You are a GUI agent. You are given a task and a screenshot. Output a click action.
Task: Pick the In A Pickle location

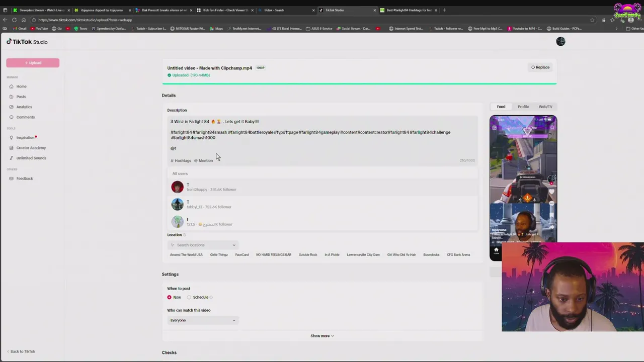tap(332, 255)
